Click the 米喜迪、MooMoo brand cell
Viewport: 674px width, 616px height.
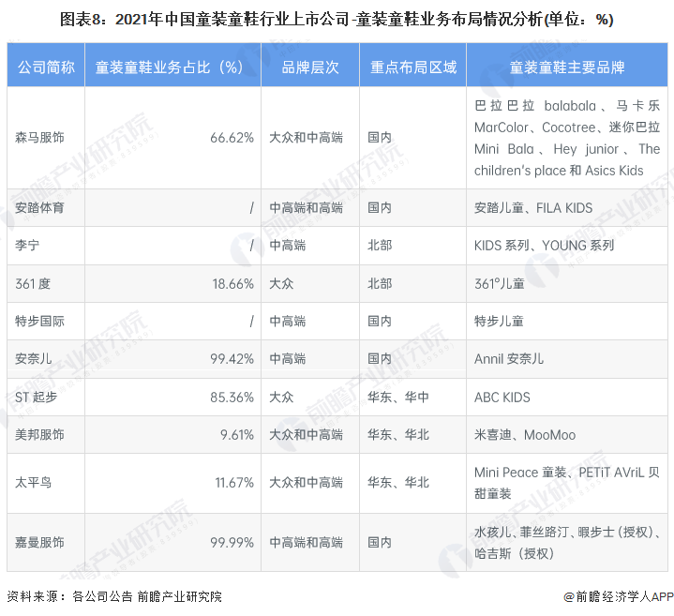point(567,435)
